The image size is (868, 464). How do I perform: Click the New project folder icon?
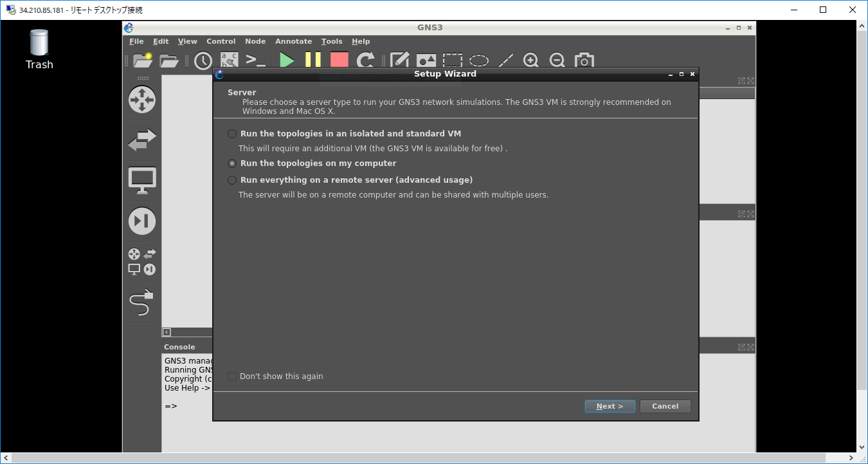(142, 60)
